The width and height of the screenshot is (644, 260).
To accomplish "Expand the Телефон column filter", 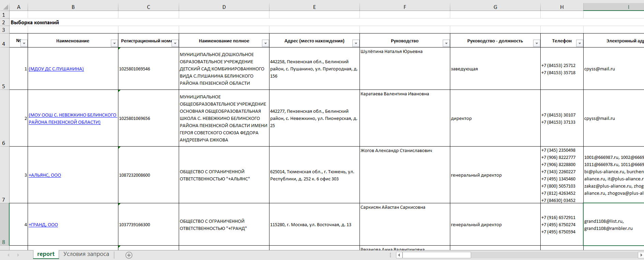I will coord(580,43).
